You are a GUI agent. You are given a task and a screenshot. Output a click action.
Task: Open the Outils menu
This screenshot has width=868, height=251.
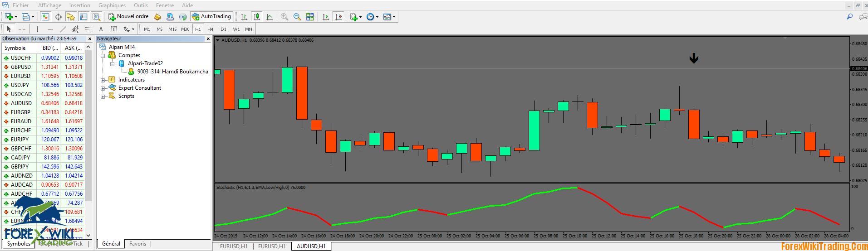pos(141,5)
